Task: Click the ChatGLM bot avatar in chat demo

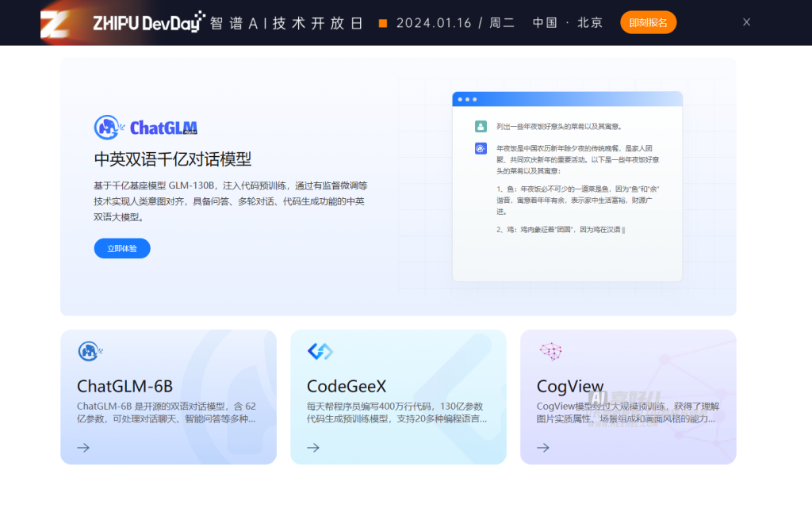Action: pyautogui.click(x=481, y=148)
